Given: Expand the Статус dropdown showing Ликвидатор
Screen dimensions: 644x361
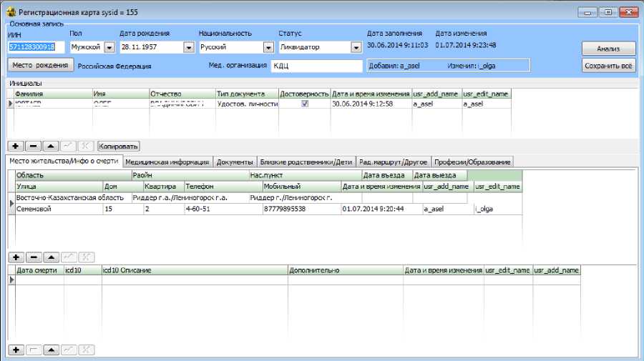Looking at the screenshot, I should pyautogui.click(x=356, y=47).
